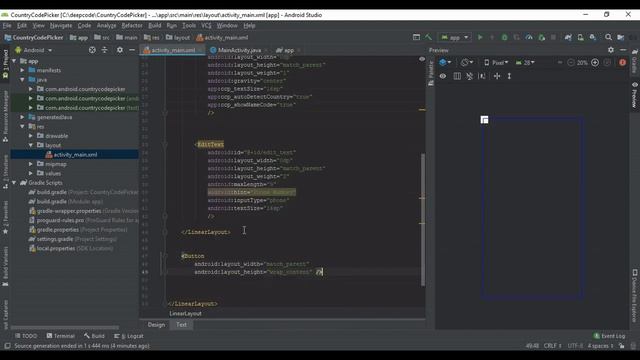Viewport: 640px width, 360px height.
Task: Open the Refactor menu
Action: [132, 25]
